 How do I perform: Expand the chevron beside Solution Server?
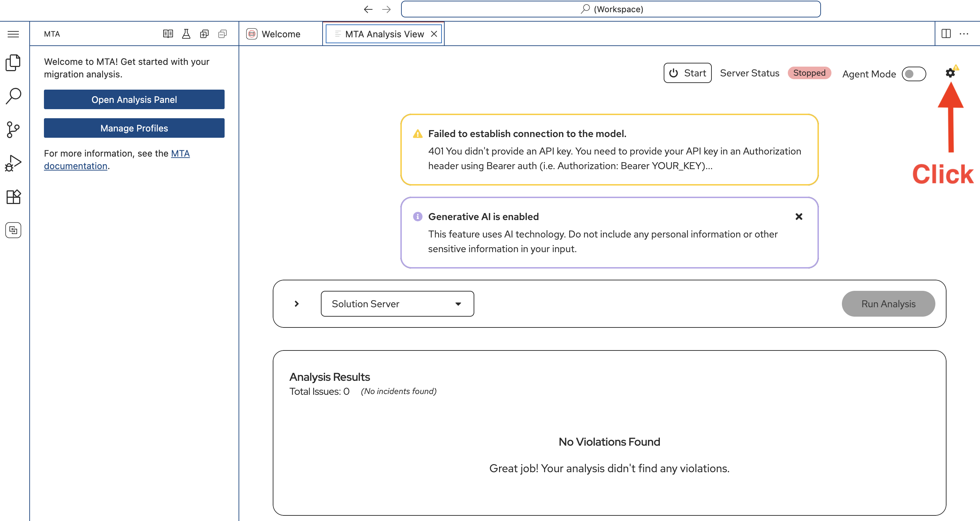click(x=297, y=303)
